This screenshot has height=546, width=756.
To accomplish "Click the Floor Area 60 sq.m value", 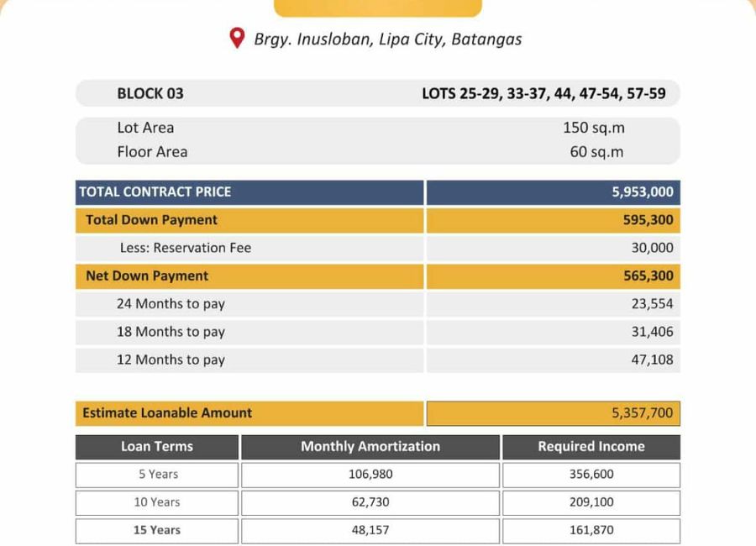I will click(596, 152).
